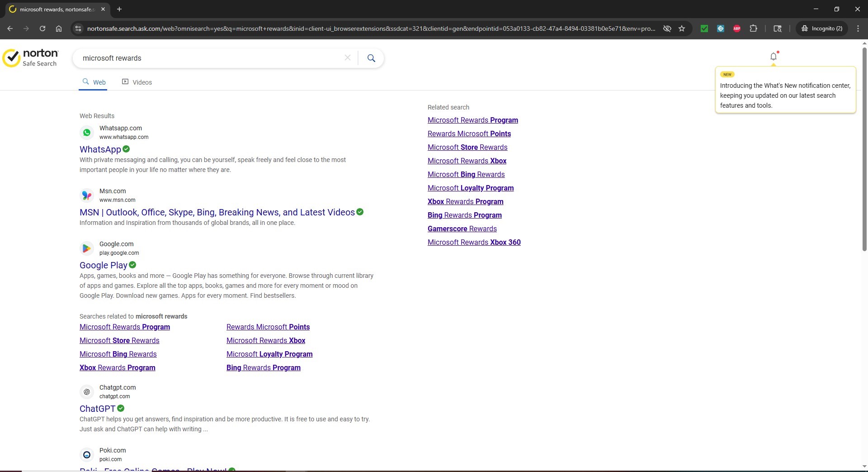868x472 pixels.
Task: Open the Google Play result title
Action: 104,265
